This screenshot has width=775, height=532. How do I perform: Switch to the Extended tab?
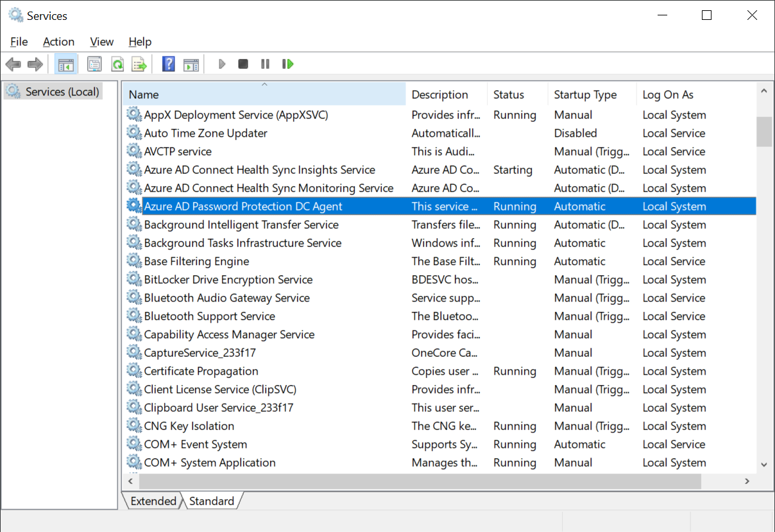(x=153, y=501)
